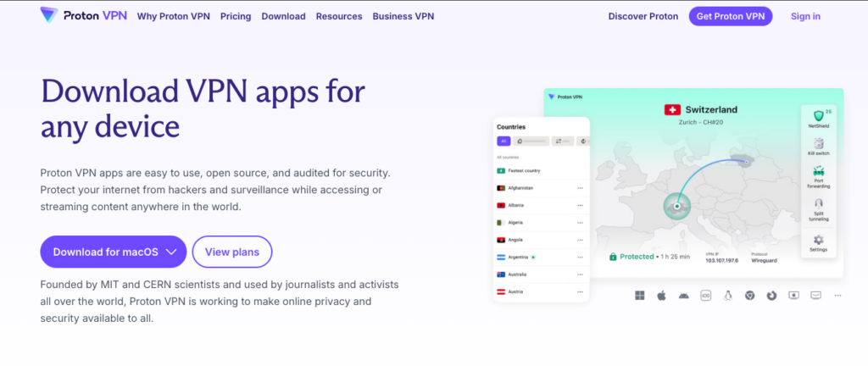Screen dimensions: 868x377
Task: Click the Countries panel heading
Action: pos(511,127)
